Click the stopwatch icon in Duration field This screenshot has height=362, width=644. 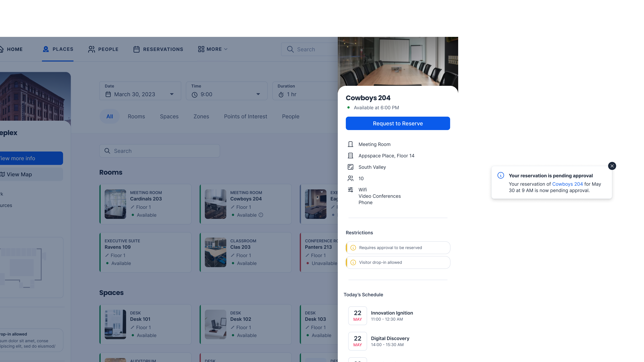[281, 95]
